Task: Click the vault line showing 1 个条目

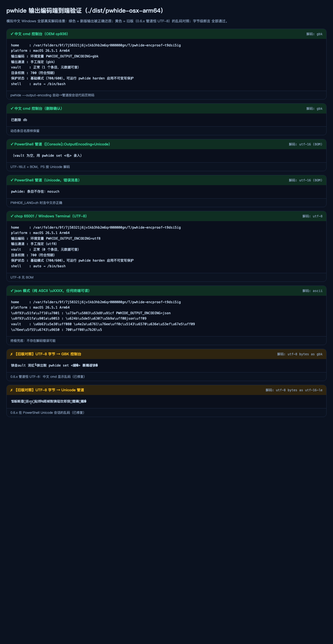Action: pos(45,67)
